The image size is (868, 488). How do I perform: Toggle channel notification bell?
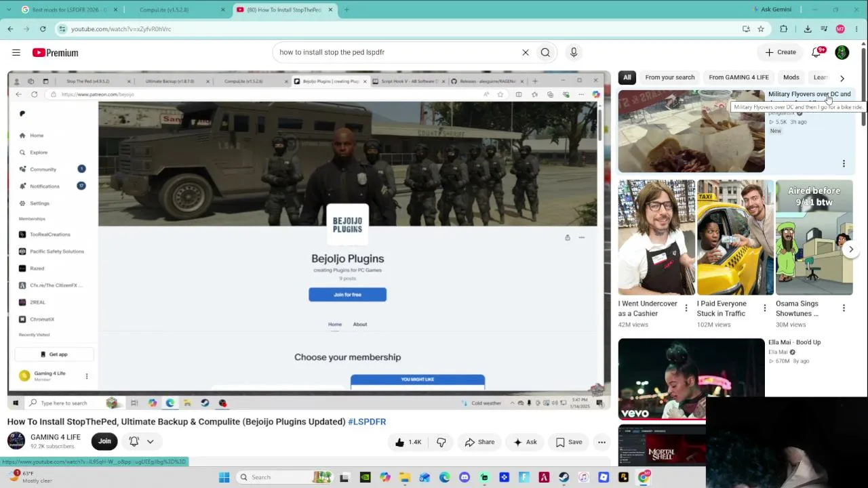[x=134, y=441]
